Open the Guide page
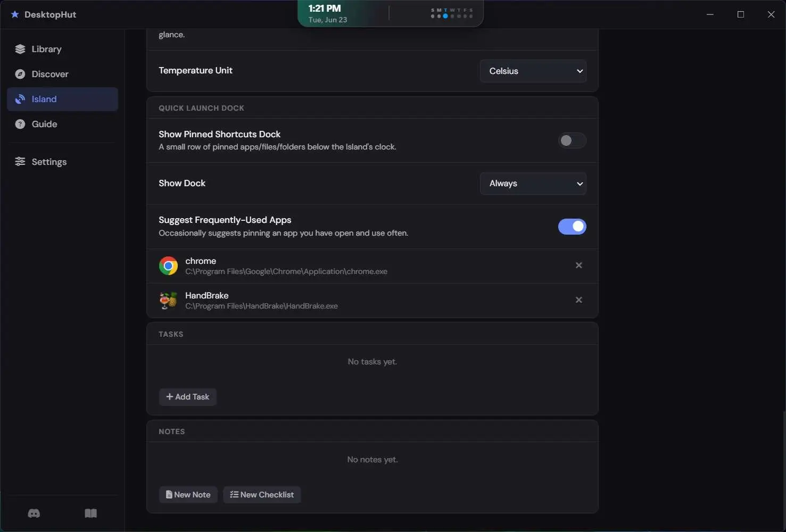Image resolution: width=786 pixels, height=532 pixels. [x=62, y=124]
